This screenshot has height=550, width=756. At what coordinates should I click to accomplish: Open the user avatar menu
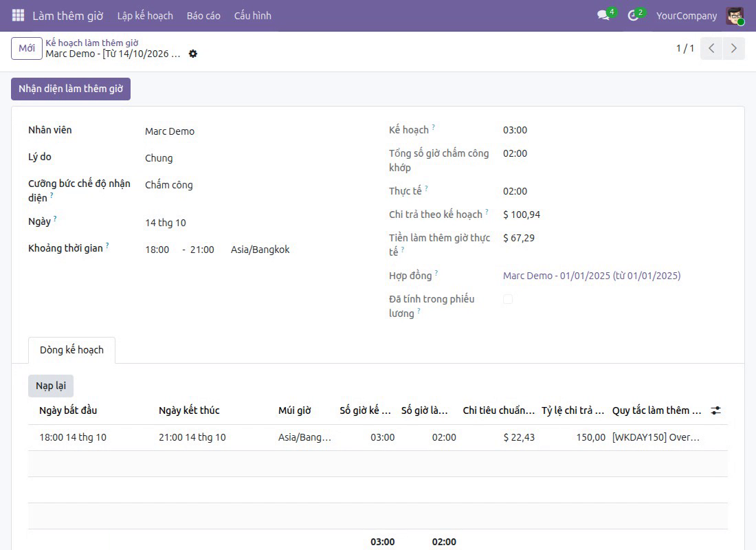click(x=735, y=15)
